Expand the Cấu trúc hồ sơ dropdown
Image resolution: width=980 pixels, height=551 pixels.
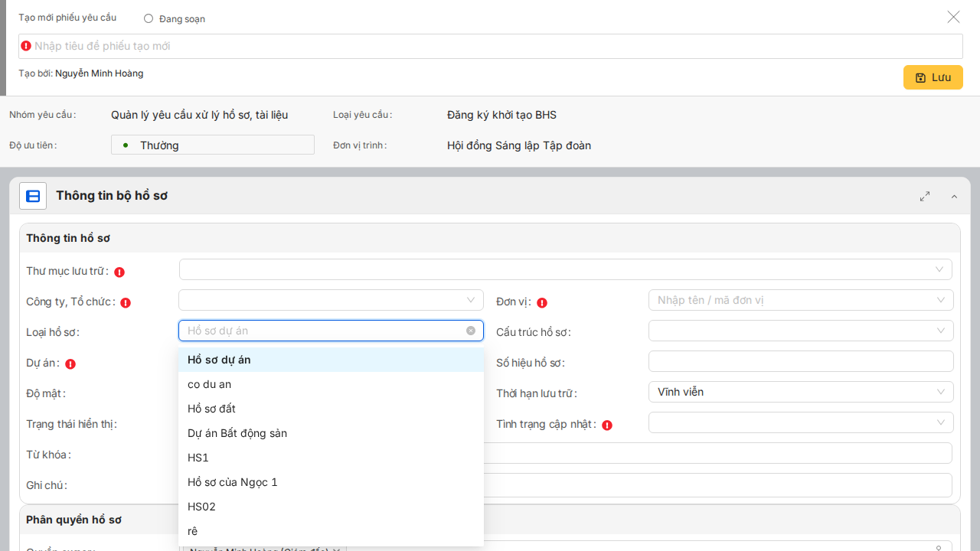click(800, 331)
